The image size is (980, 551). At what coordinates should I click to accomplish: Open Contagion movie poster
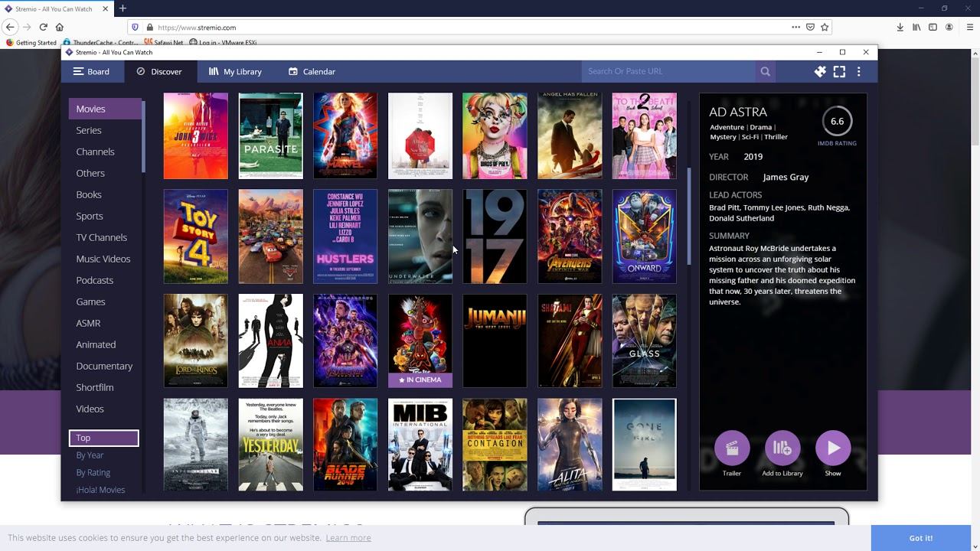[495, 445]
